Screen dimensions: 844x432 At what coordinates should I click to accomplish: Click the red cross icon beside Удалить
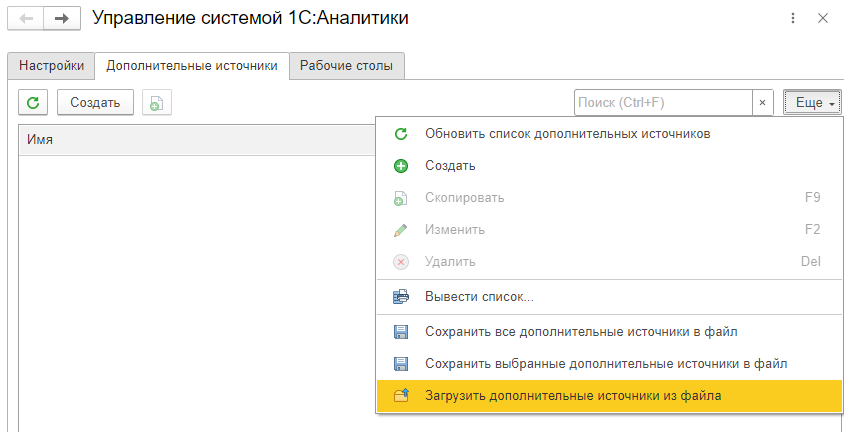[x=401, y=262]
